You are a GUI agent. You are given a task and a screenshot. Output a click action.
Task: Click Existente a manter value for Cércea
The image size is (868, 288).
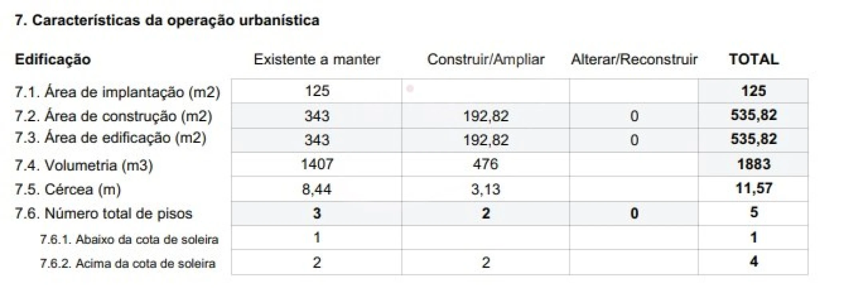pos(317,189)
